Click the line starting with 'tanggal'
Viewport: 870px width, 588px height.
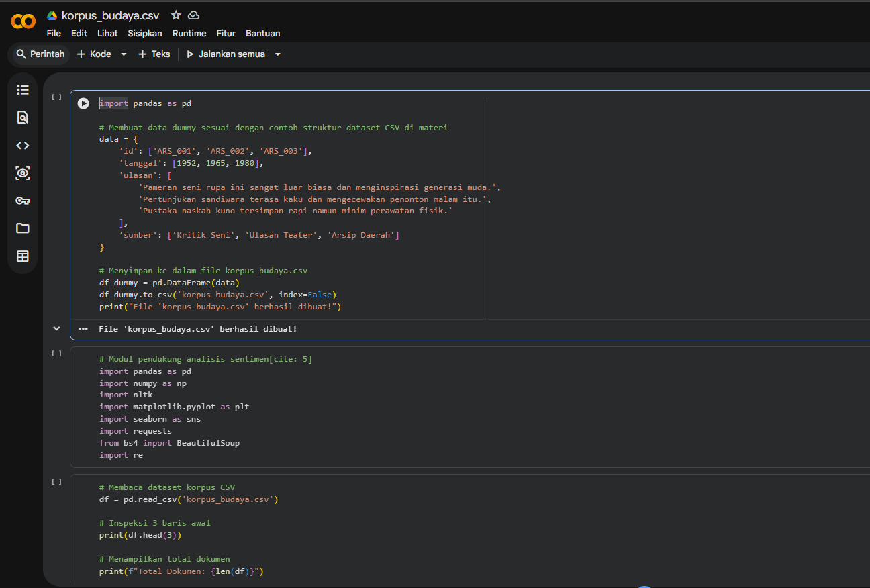point(192,163)
